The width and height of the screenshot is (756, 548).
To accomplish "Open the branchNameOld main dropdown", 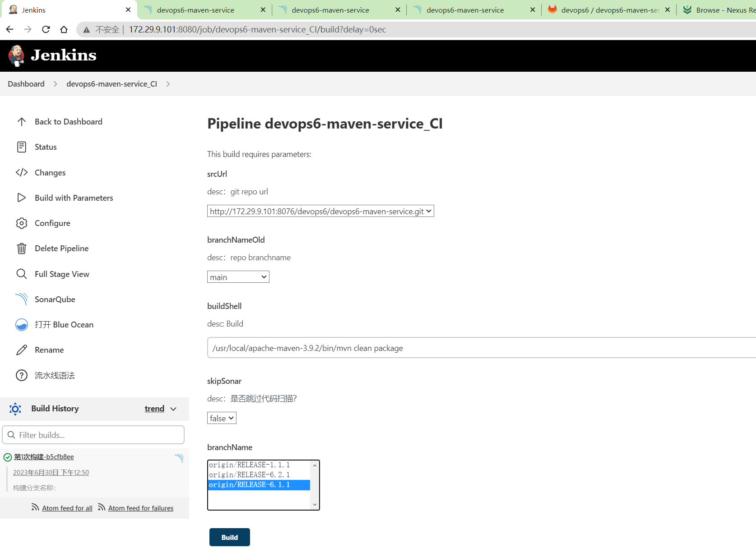I will coord(238,277).
